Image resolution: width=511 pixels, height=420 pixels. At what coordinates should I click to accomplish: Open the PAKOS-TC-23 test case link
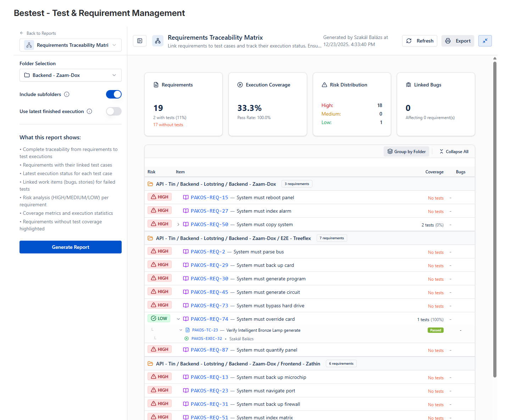pos(205,330)
